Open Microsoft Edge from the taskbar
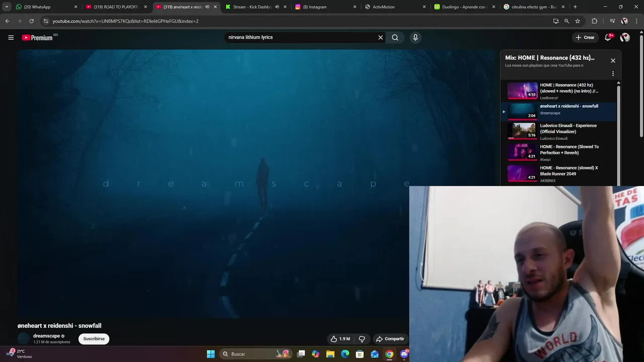The image size is (644, 362). pos(345,354)
